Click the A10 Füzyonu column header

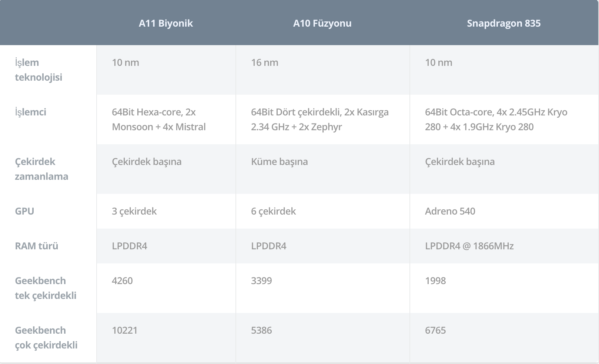pyautogui.click(x=322, y=23)
